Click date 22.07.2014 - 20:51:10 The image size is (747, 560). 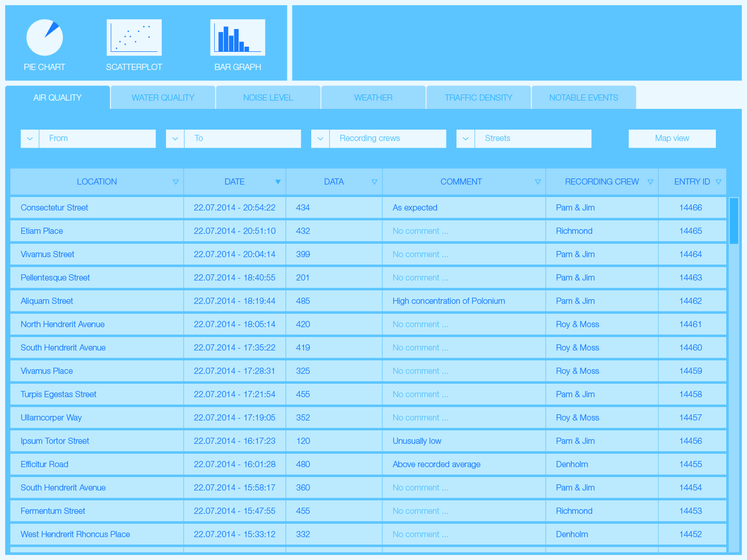pyautogui.click(x=234, y=231)
